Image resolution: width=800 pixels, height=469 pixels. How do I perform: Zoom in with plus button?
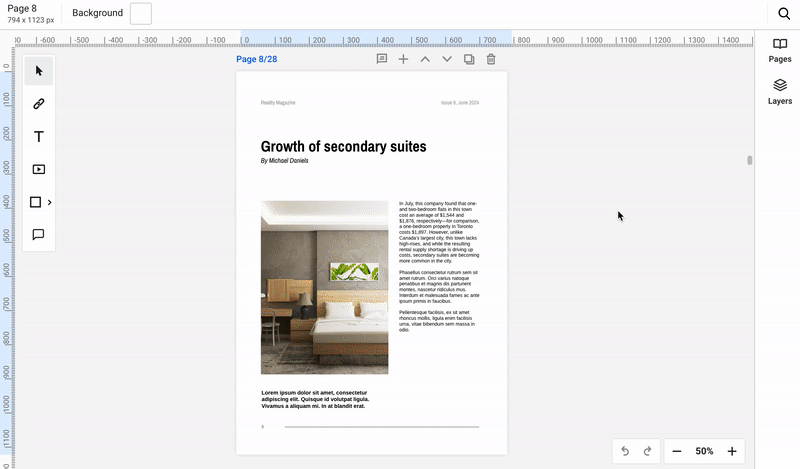[732, 451]
